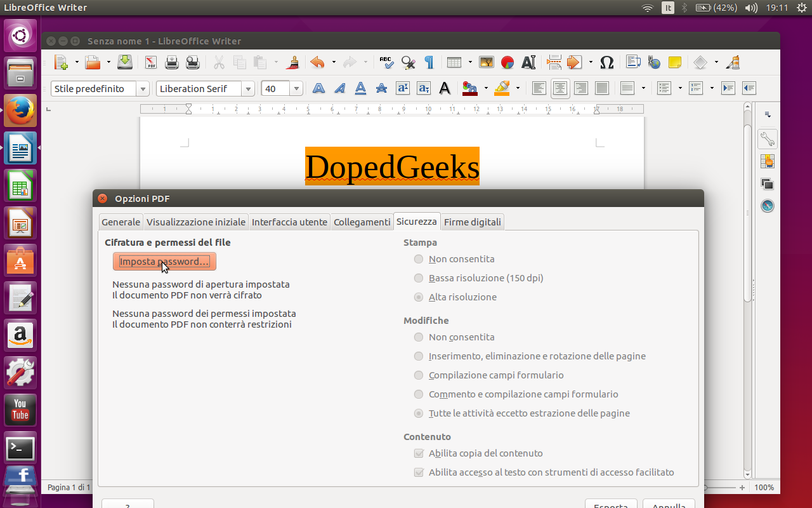Undo the last action
This screenshot has height=508, width=812.
(x=317, y=62)
